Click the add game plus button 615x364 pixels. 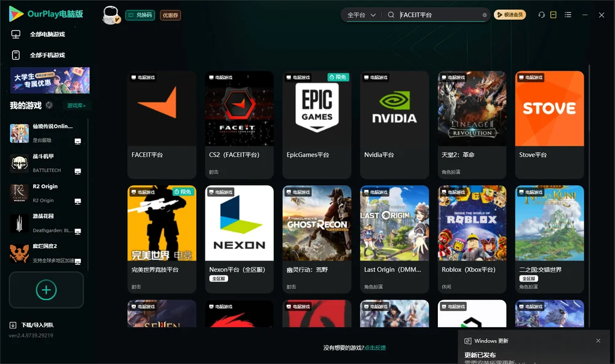(x=46, y=290)
